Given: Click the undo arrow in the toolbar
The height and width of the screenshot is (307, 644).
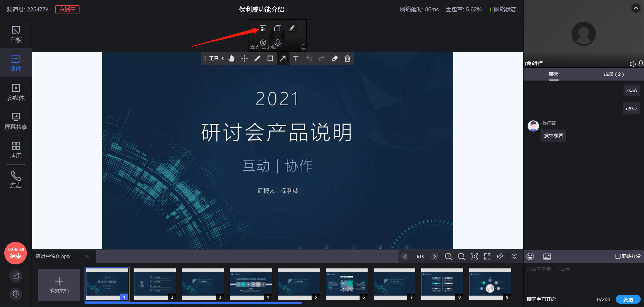Looking at the screenshot, I should tap(309, 58).
